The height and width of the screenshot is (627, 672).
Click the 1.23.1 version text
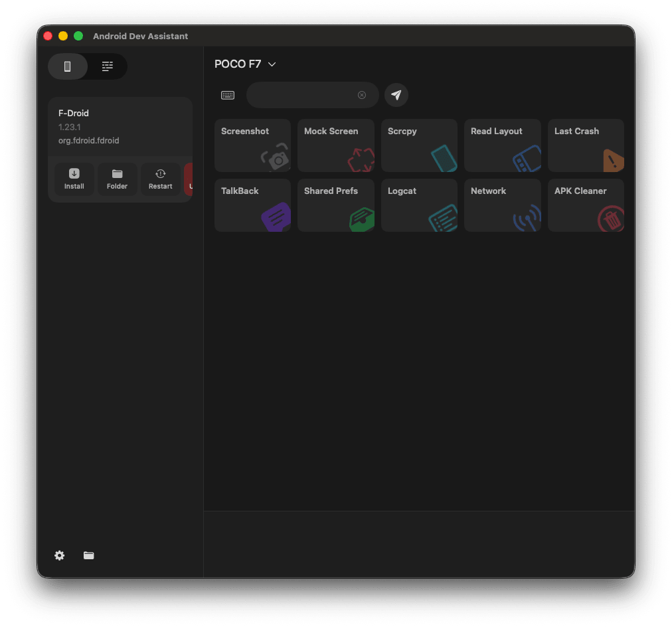70,128
